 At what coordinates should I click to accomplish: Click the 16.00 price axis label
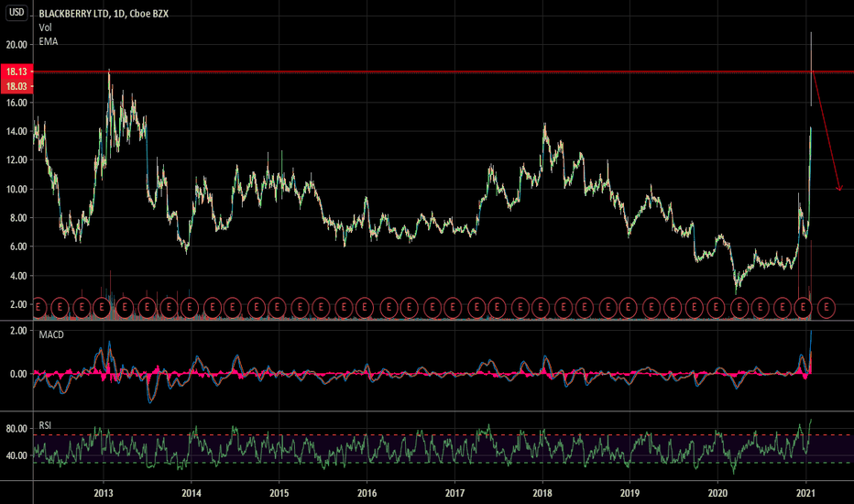[16, 103]
